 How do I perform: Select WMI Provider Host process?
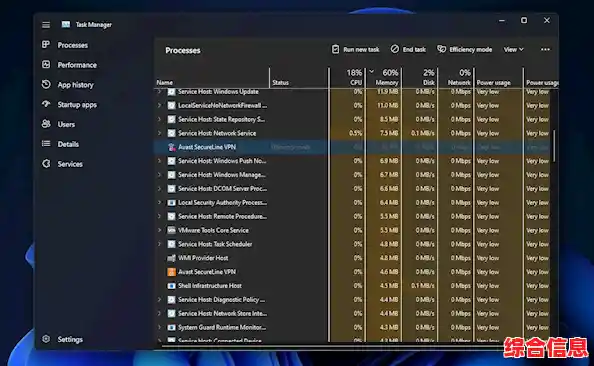coord(352,258)
